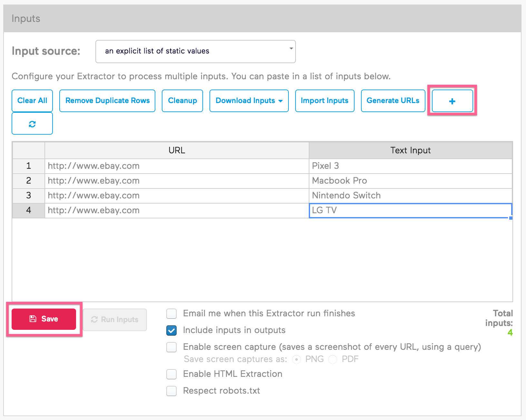
Task: Click Remove Duplicate Rows
Action: point(107,101)
